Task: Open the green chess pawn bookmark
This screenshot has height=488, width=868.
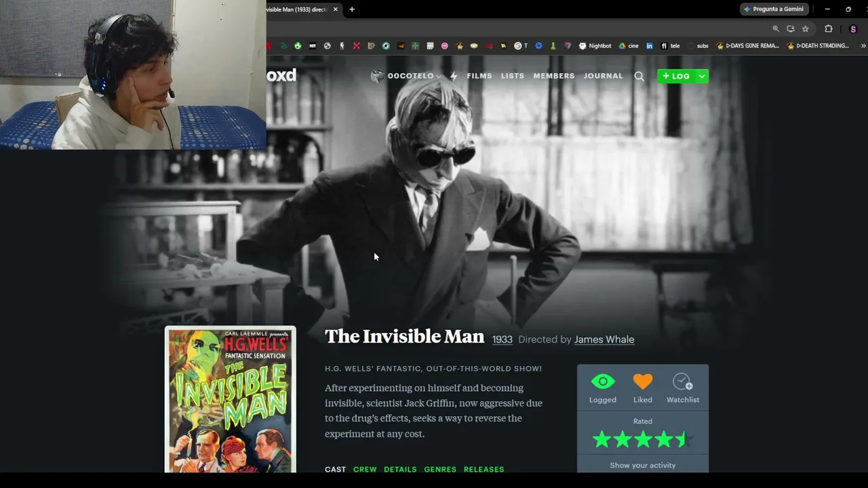Action: [x=553, y=46]
